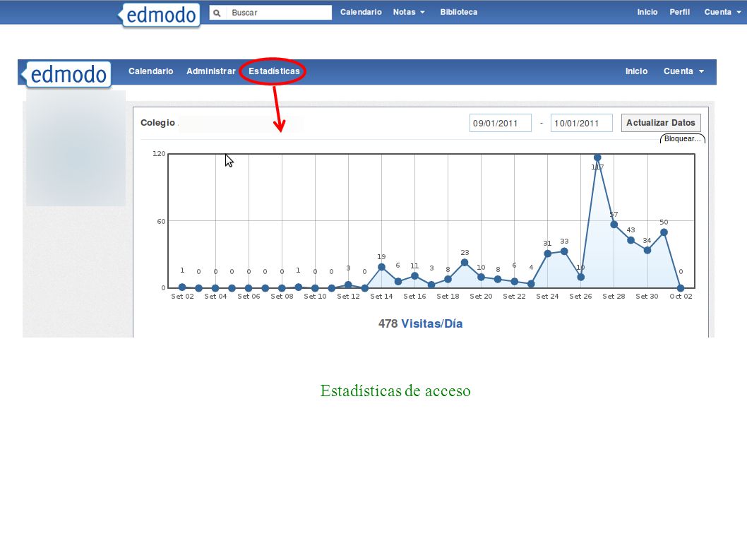Image resolution: width=747 pixels, height=560 pixels.
Task: Click the magnifier search icon
Action: coord(217,13)
